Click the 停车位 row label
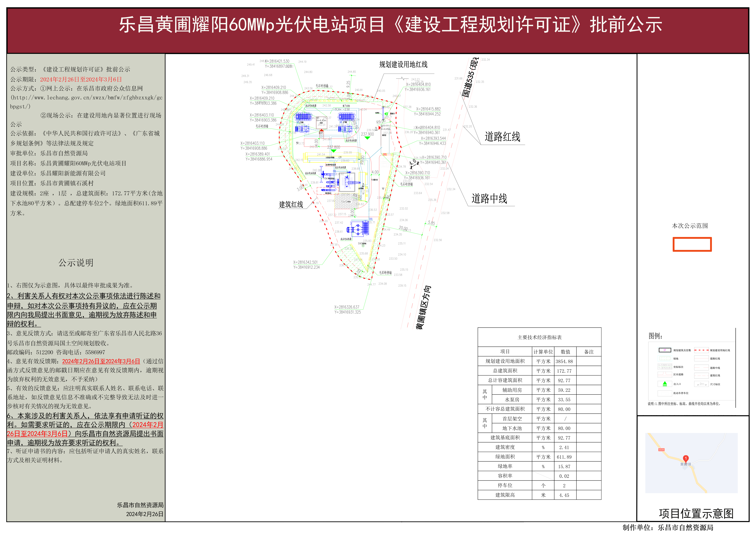This screenshot has height=535, width=756. (505, 485)
